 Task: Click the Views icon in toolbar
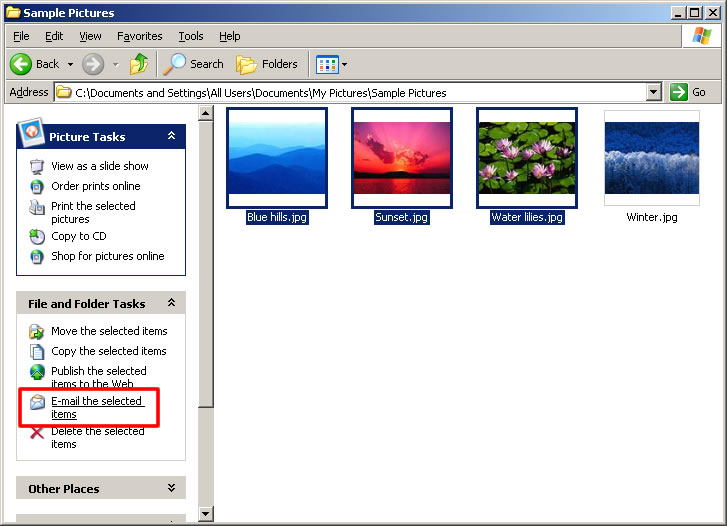(x=327, y=64)
